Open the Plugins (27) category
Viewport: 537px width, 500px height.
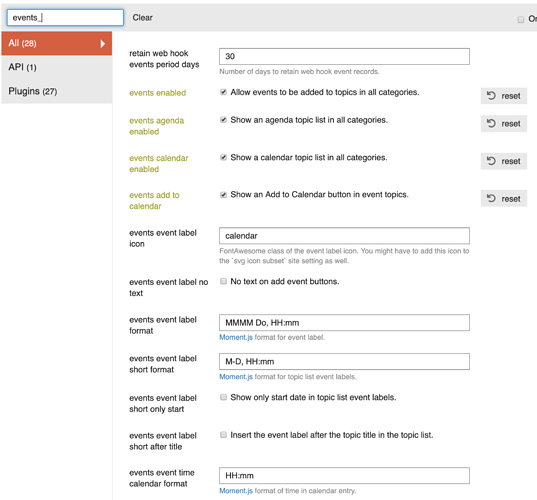click(57, 91)
